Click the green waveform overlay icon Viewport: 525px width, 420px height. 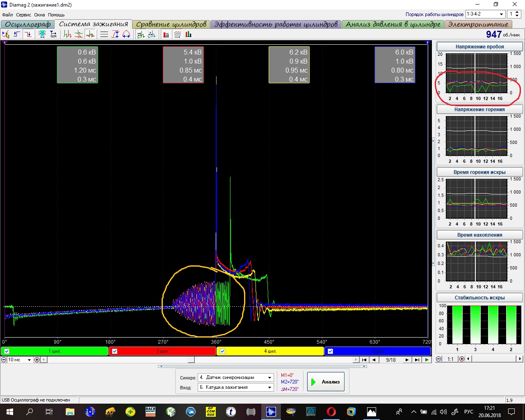[68, 34]
